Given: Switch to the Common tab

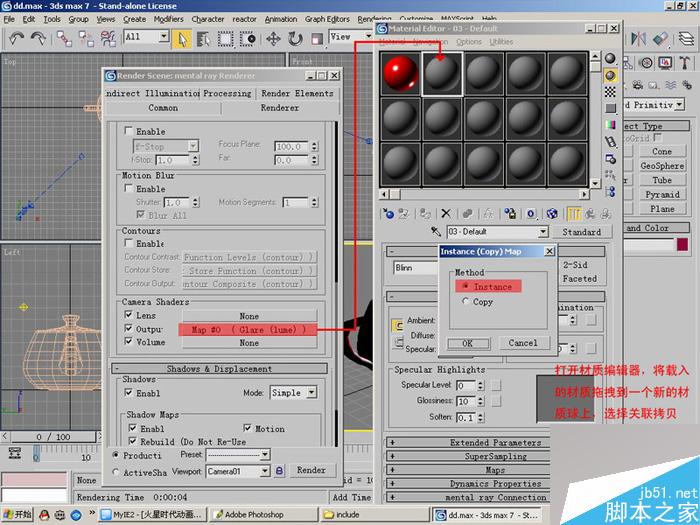Looking at the screenshot, I should pyautogui.click(x=163, y=108).
